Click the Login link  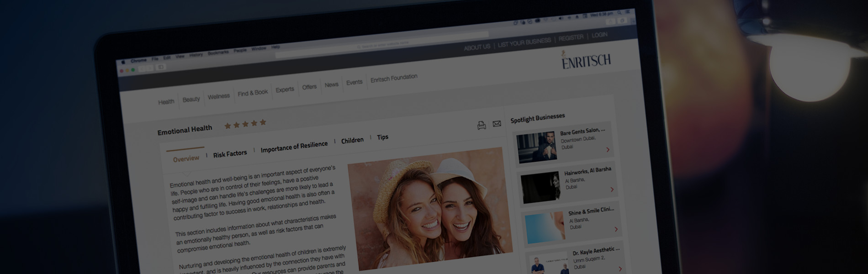[599, 35]
